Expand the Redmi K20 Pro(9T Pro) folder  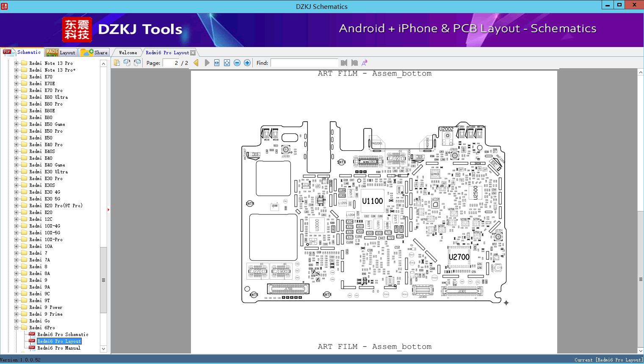17,206
